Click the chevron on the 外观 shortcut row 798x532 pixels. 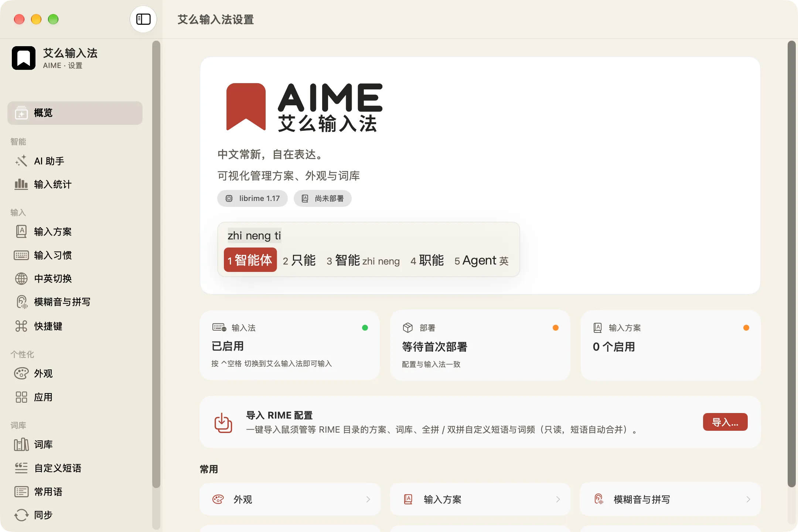368,499
